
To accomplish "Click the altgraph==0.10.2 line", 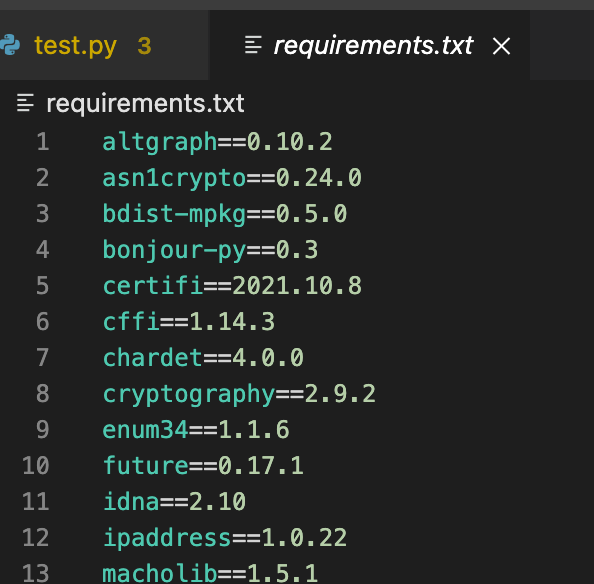I will [x=217, y=142].
